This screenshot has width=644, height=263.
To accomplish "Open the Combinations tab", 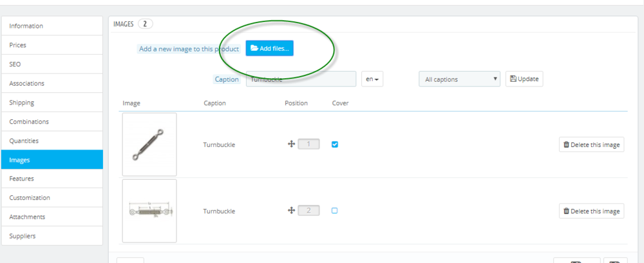I will 52,122.
